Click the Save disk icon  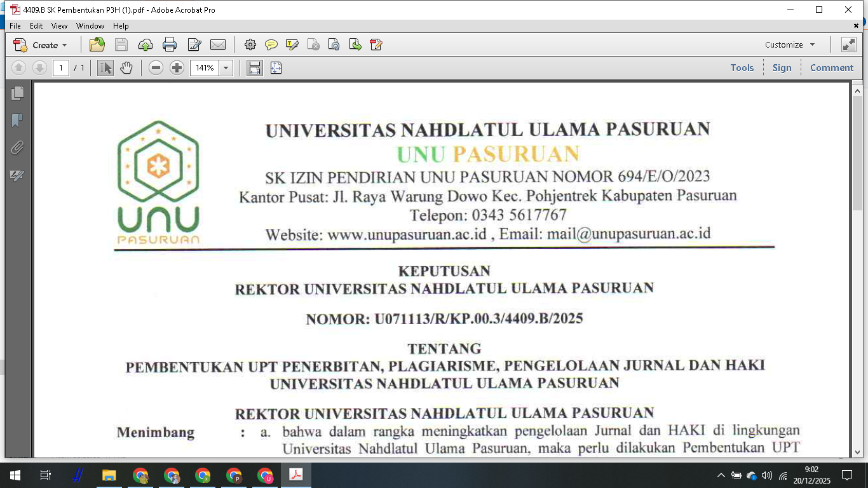(x=121, y=44)
